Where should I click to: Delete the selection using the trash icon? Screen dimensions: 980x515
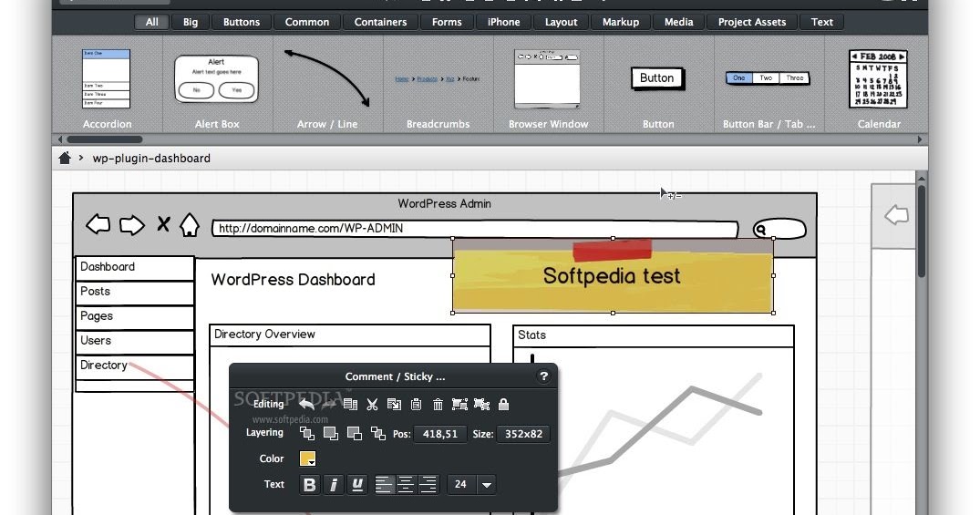pyautogui.click(x=438, y=405)
